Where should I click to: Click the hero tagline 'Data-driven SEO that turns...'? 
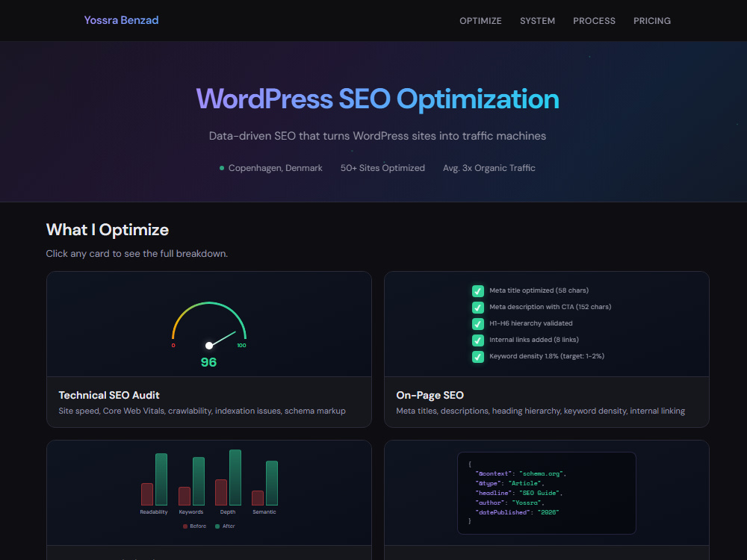(377, 136)
